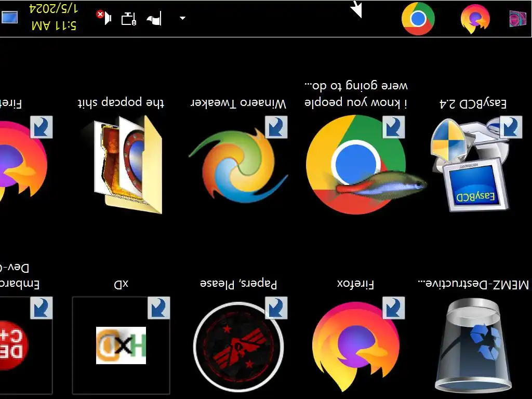Screen dimensions: 532x399
Task: Open the muted volume tray icon
Action: click(x=104, y=18)
